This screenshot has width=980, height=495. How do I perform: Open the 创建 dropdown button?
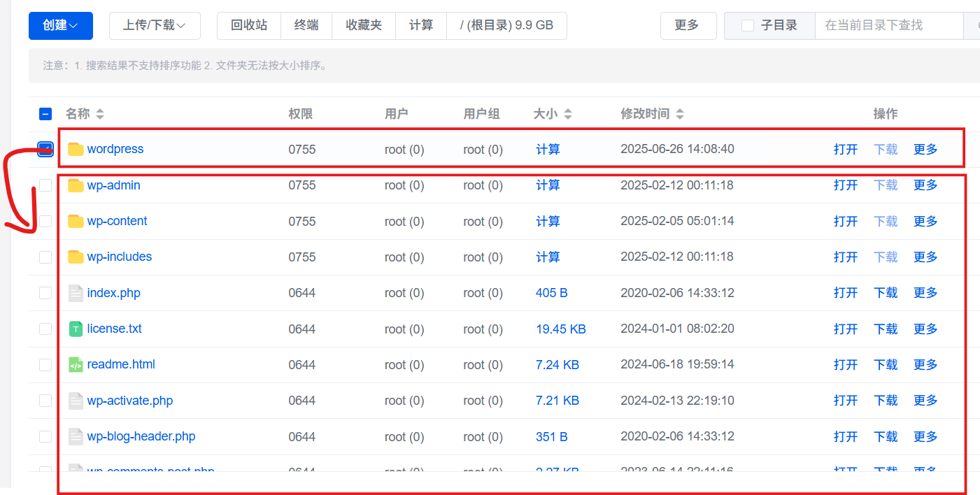coord(59,25)
